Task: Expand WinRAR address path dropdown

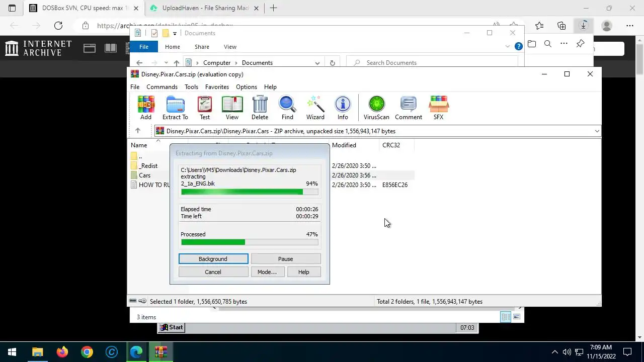Action: (x=597, y=131)
